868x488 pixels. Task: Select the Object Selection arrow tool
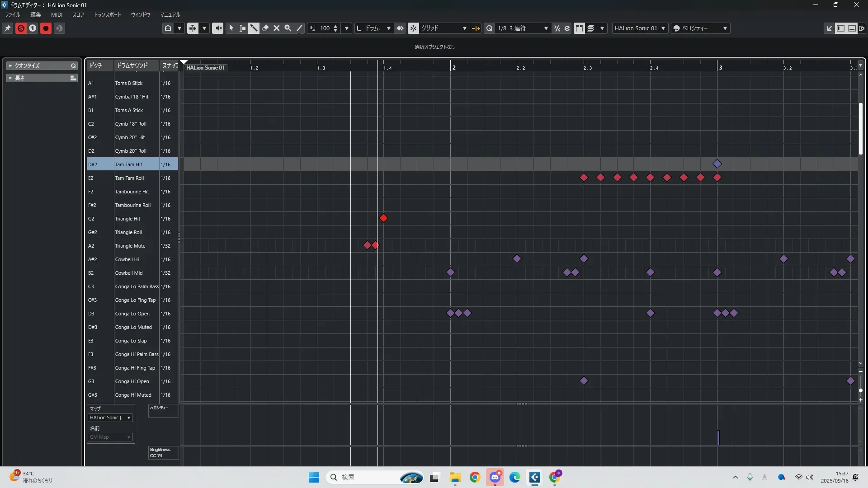(231, 28)
